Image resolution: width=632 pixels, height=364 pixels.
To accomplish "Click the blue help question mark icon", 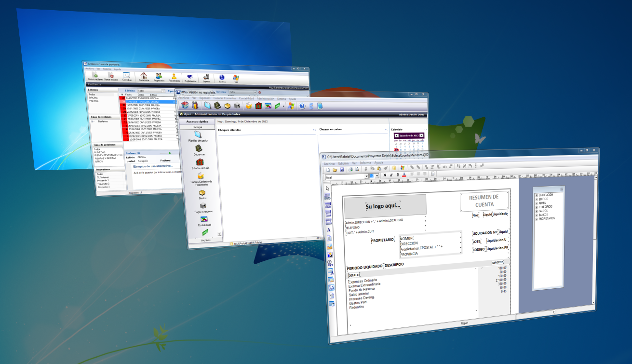I will pyautogui.click(x=302, y=106).
